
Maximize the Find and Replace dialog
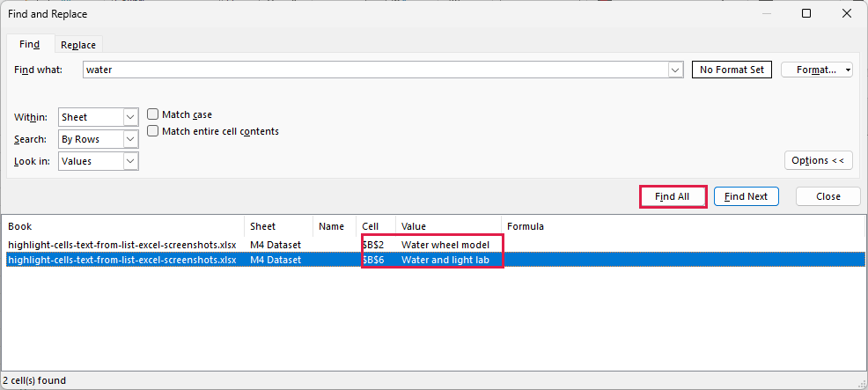pos(806,14)
